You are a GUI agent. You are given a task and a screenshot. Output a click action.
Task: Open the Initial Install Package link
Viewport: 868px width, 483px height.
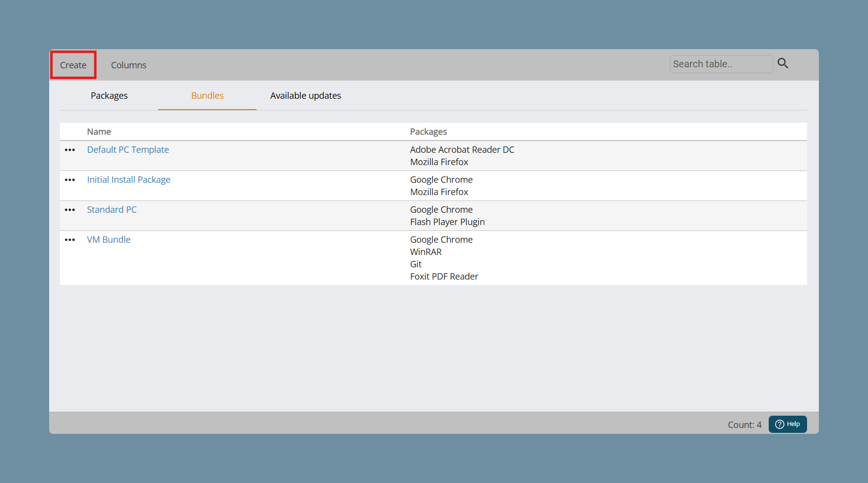pos(129,179)
